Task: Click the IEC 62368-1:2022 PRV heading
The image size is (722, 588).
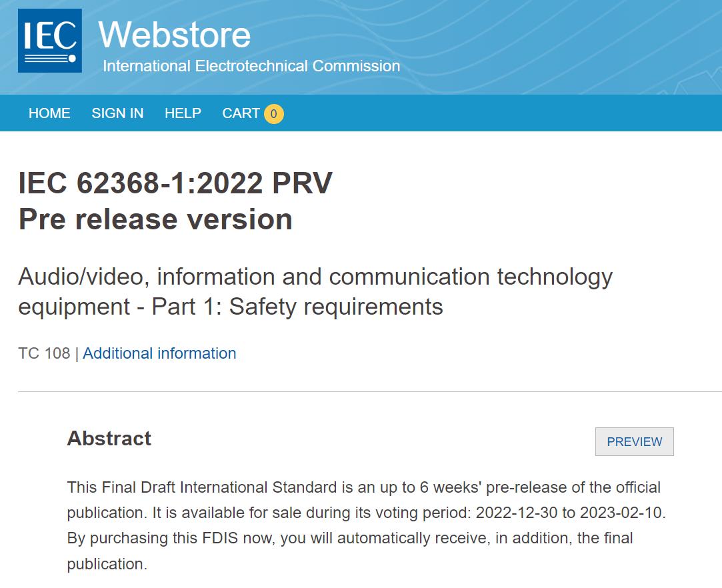Action: (x=175, y=183)
